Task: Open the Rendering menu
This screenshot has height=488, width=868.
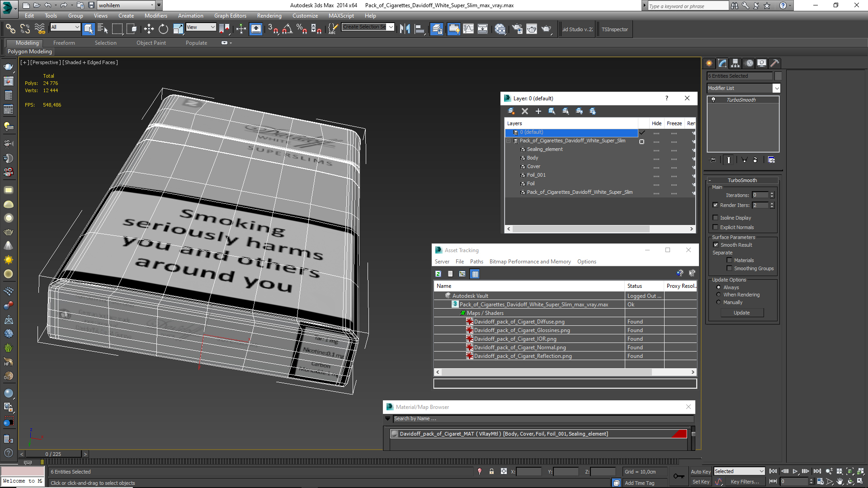Action: coord(269,16)
